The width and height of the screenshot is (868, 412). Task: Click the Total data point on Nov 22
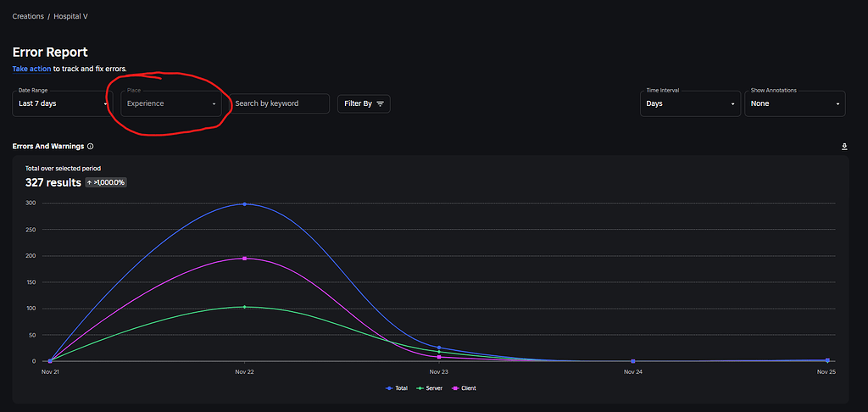point(245,204)
